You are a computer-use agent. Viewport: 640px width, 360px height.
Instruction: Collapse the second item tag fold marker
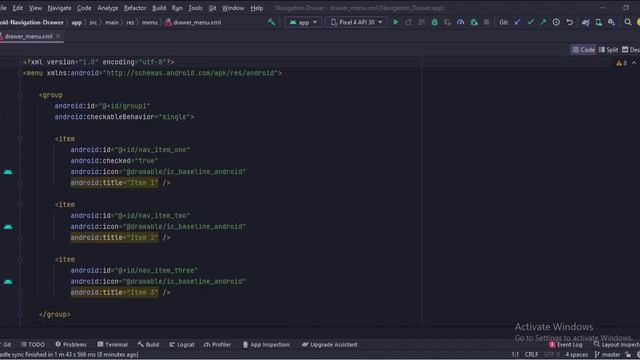20,204
